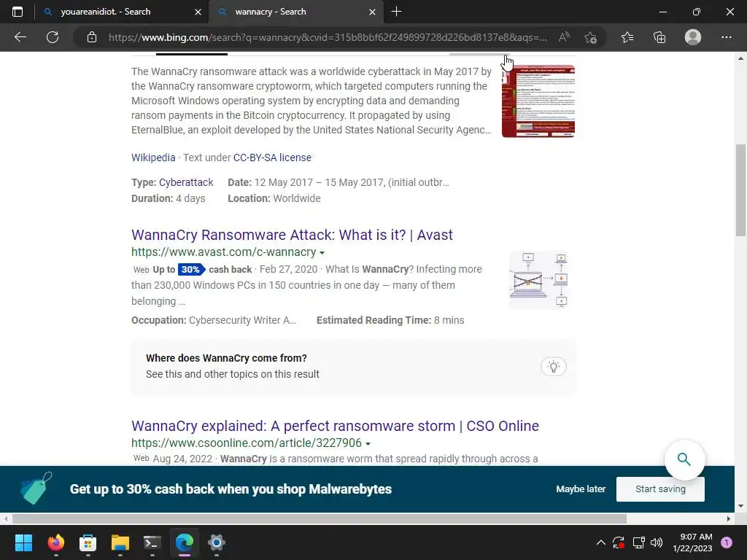Click the 30% cash back badge

tap(192, 270)
